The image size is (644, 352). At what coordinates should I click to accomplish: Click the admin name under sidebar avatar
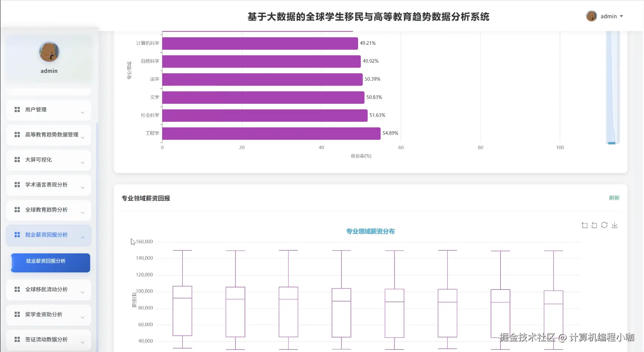[x=49, y=71]
